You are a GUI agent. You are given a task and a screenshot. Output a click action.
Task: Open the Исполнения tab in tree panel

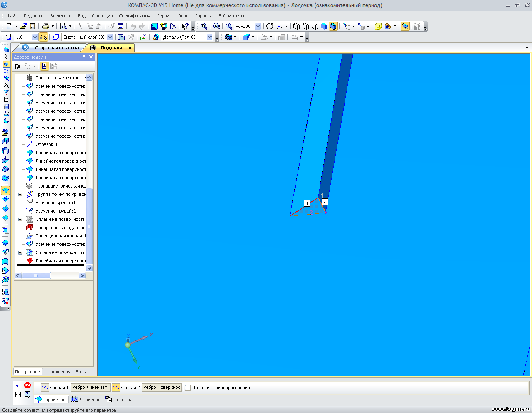[58, 372]
